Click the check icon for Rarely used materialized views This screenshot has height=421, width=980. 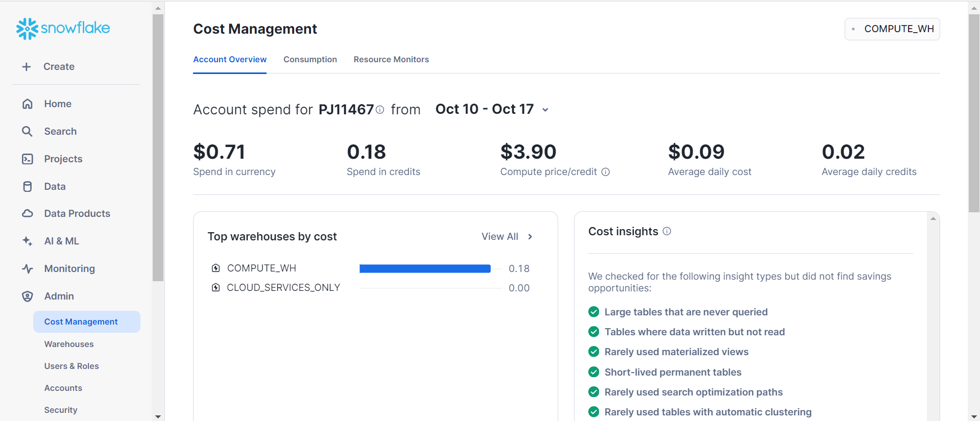[x=594, y=352]
